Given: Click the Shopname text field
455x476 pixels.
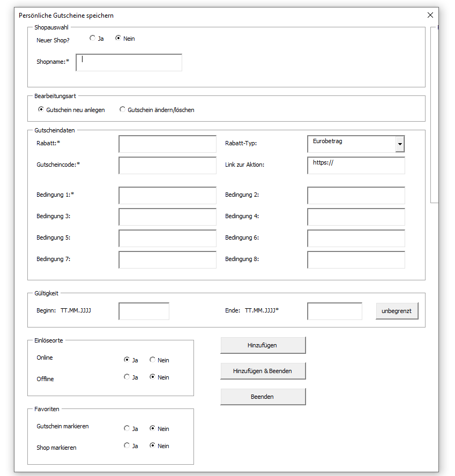Looking at the screenshot, I should point(129,62).
